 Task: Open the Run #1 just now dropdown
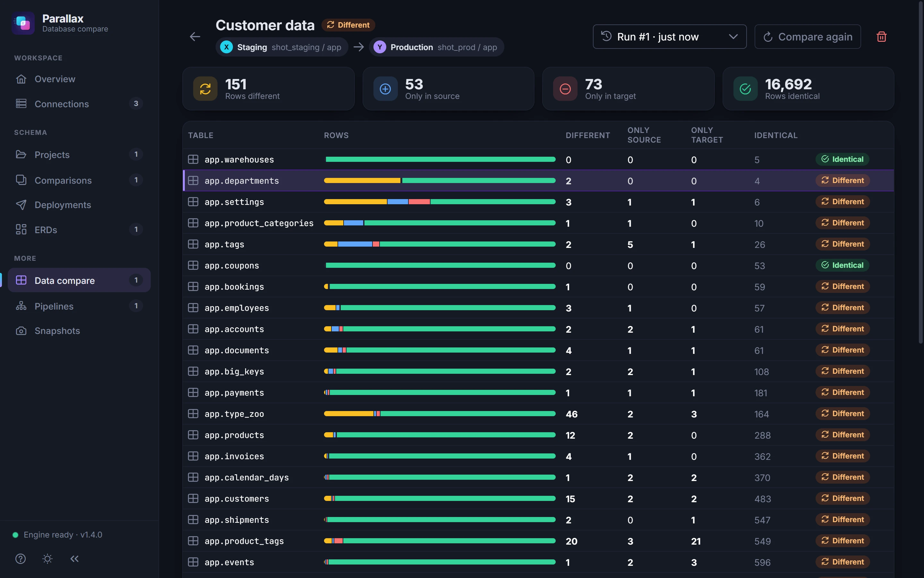[669, 37]
